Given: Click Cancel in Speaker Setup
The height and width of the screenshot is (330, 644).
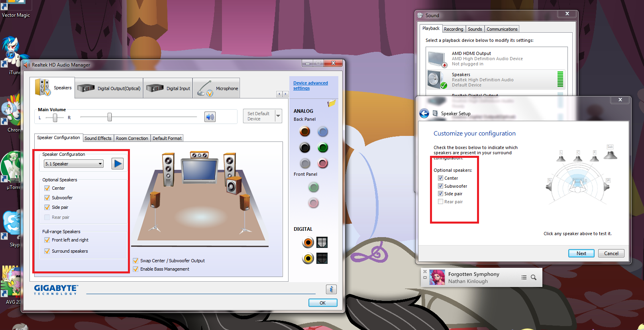Looking at the screenshot, I should click(611, 253).
